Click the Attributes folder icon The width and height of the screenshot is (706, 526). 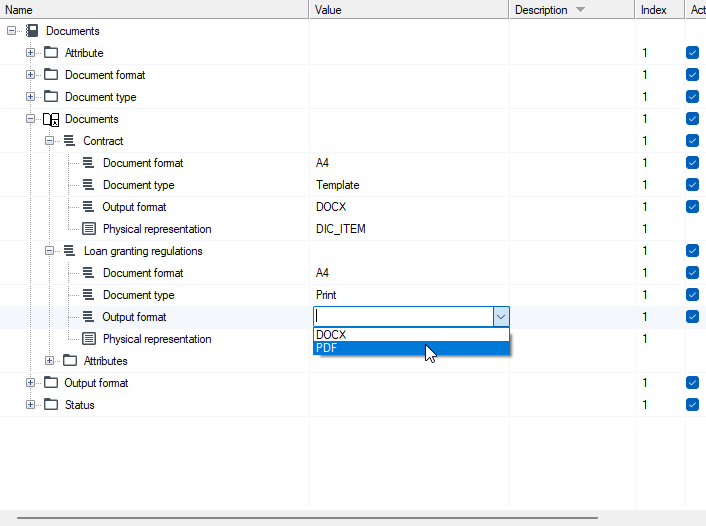coord(70,360)
